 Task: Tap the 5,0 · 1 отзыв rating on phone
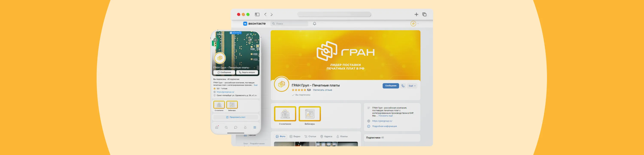(x=220, y=88)
